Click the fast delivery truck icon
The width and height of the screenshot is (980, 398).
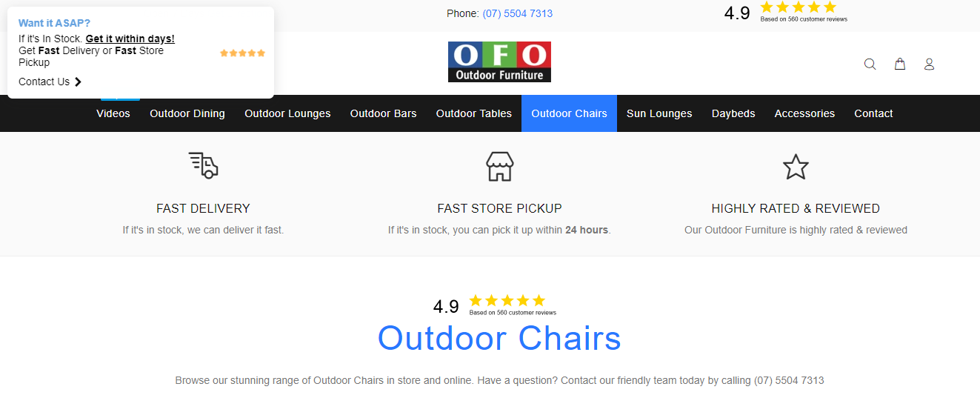[203, 165]
